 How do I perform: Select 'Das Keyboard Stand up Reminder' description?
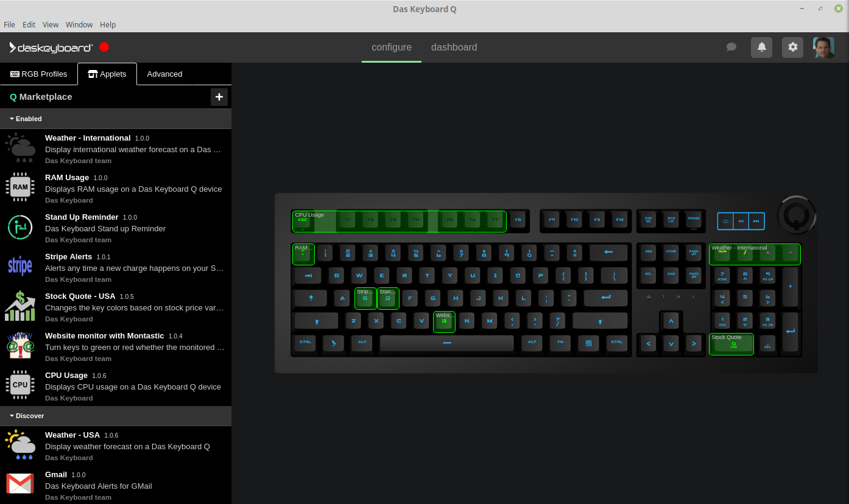click(x=105, y=228)
